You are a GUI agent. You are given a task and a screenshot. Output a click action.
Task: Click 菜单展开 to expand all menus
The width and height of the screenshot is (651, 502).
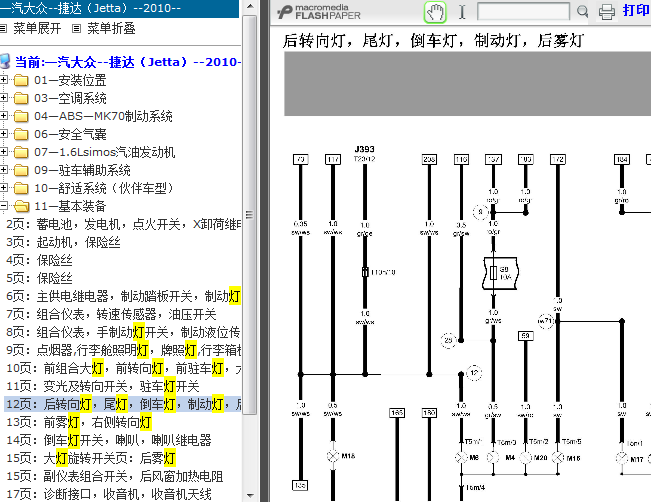point(37,28)
